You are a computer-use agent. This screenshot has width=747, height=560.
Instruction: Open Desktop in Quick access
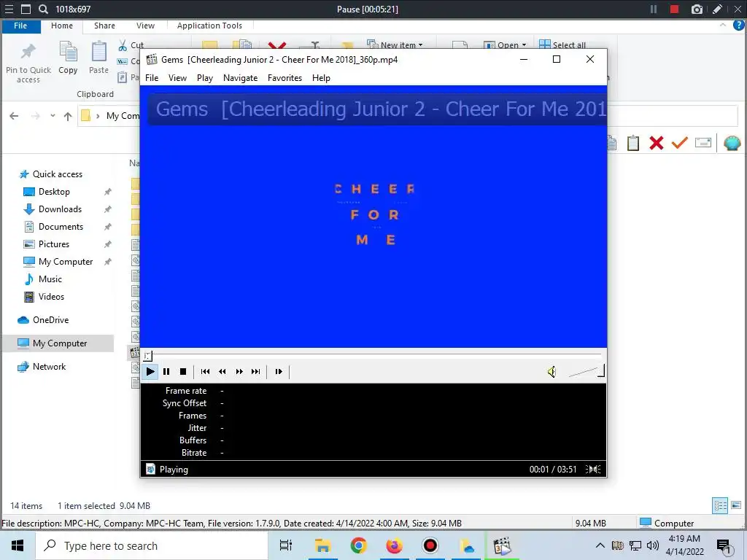(54, 192)
